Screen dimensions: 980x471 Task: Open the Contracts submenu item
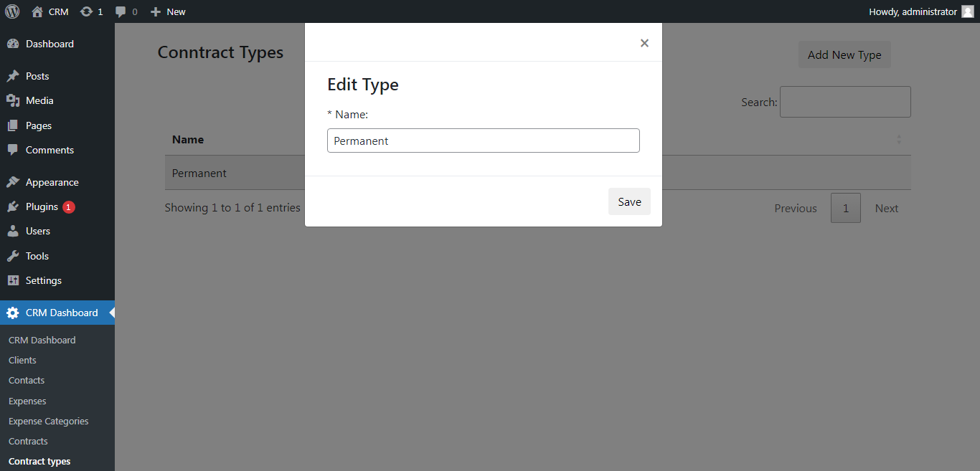[x=28, y=441]
